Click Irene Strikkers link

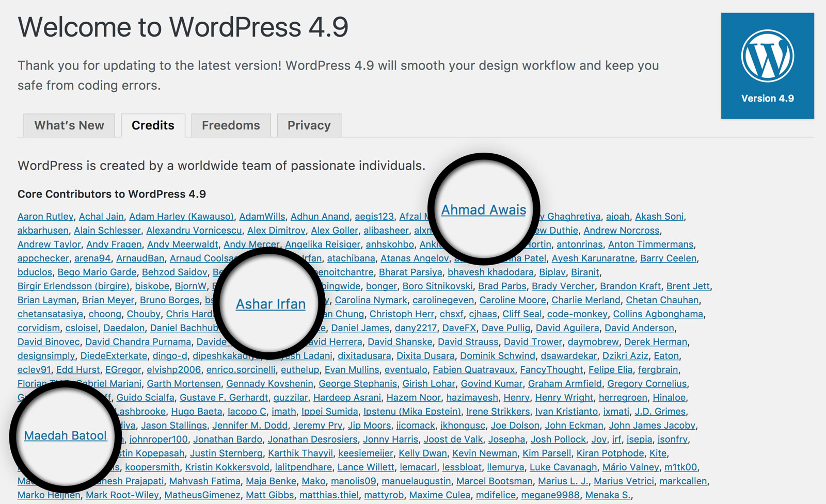click(x=498, y=412)
